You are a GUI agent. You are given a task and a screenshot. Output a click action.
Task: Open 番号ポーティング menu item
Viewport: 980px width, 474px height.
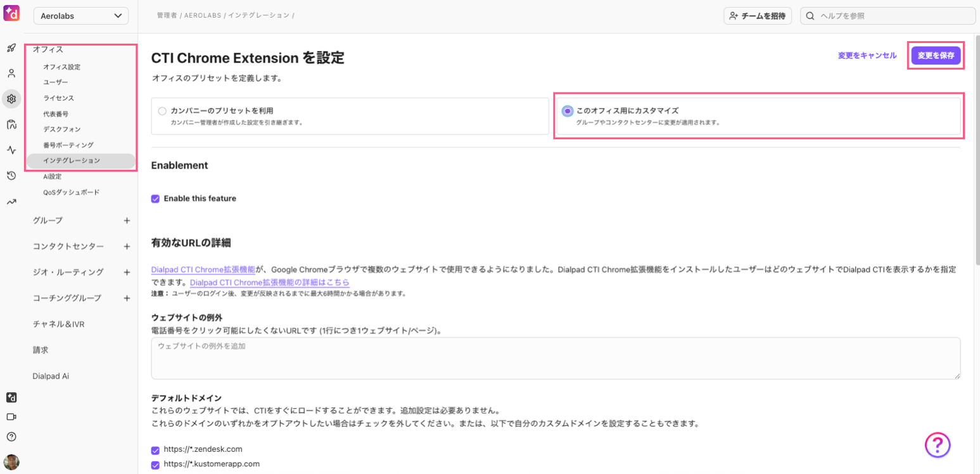pos(68,145)
